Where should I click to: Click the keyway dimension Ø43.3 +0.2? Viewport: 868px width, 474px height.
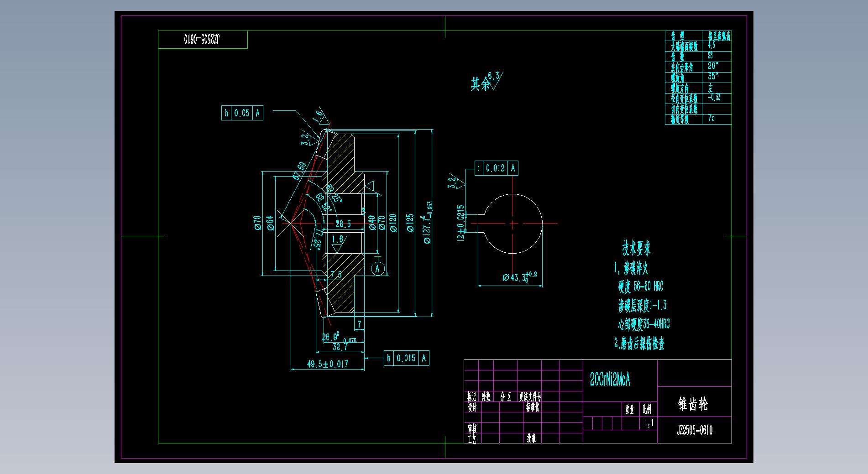[519, 276]
